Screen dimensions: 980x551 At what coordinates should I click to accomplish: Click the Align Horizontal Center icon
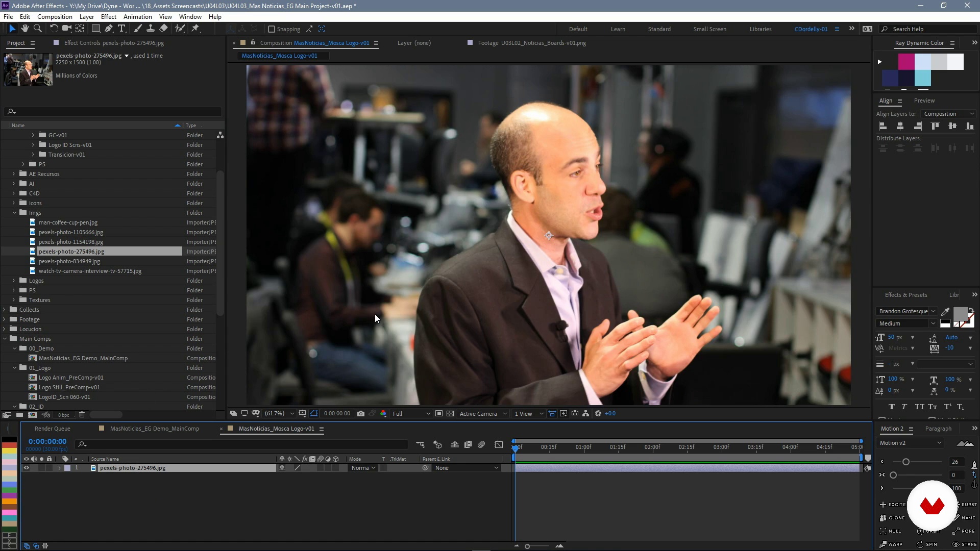900,126
